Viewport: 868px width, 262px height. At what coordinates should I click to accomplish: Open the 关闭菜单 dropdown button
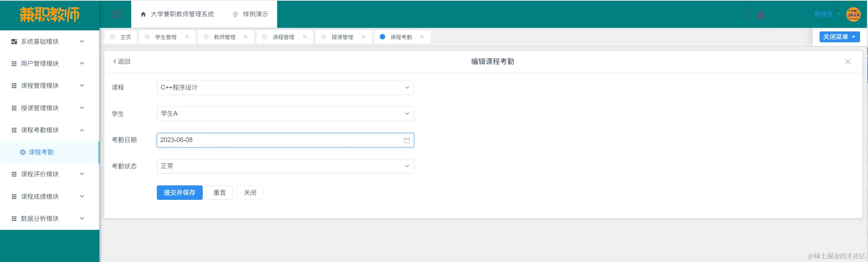(x=839, y=37)
